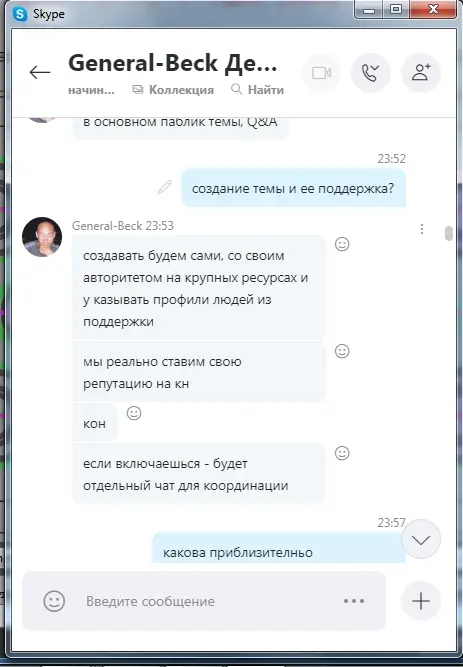React to the 'создавать будем сами' message
Screen dimensions: 463x667
pos(342,244)
